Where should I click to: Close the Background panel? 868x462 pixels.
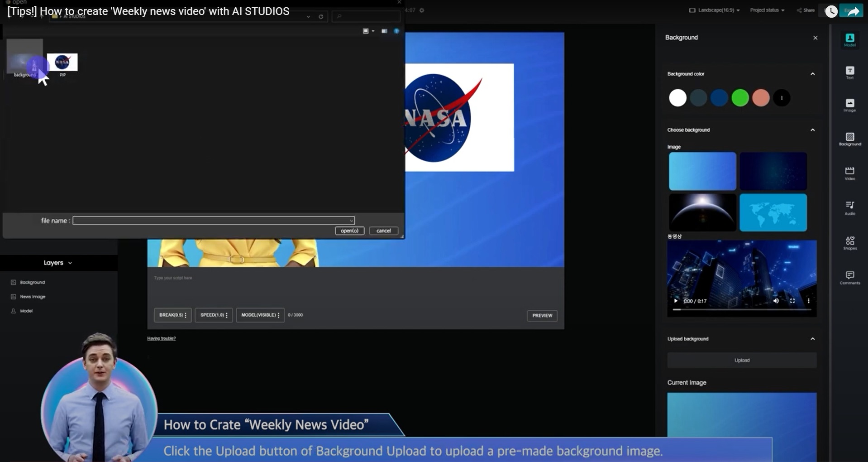pos(815,38)
